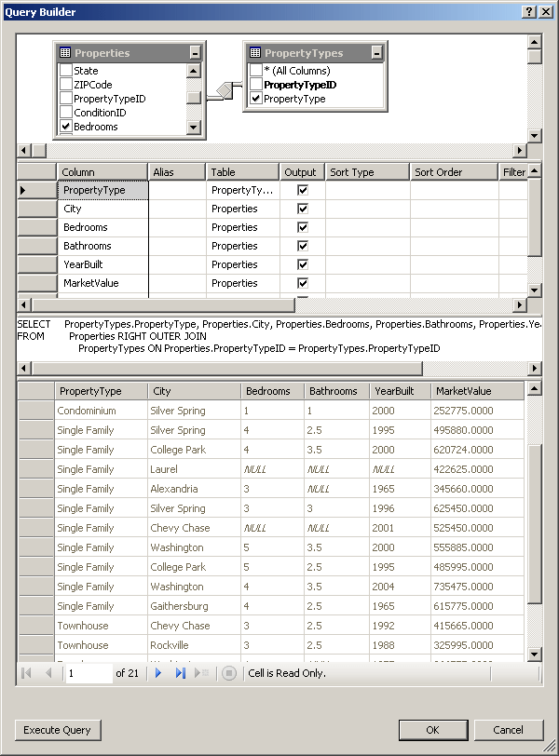Image resolution: width=559 pixels, height=756 pixels.
Task: Collapse the PropertyTypes table box
Action: (376, 52)
